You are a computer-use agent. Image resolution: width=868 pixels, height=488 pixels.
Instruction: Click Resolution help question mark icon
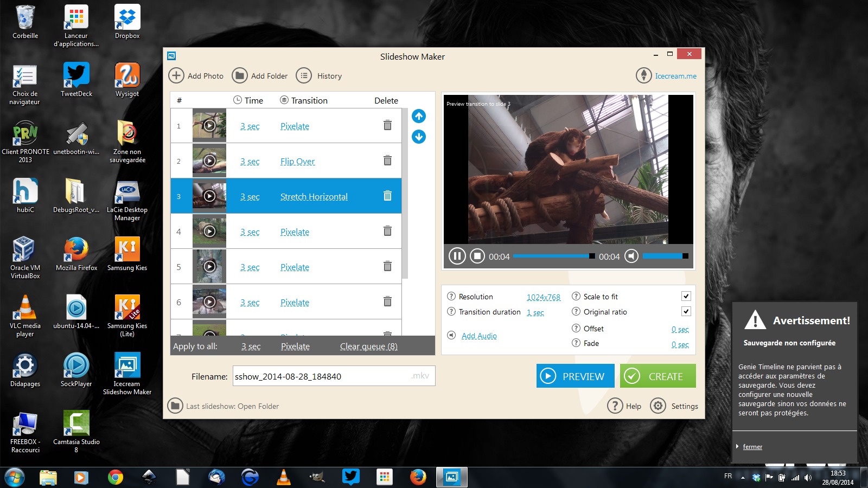point(451,296)
